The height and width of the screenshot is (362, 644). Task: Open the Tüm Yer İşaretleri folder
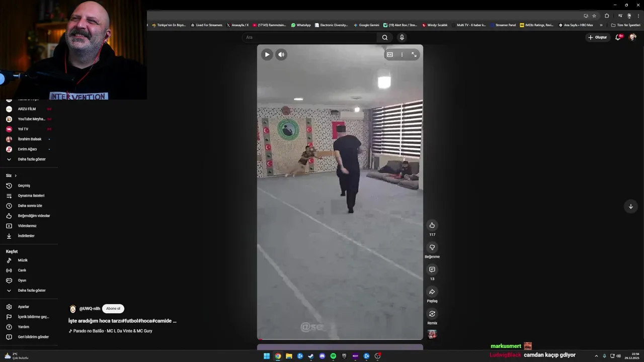[x=626, y=25]
